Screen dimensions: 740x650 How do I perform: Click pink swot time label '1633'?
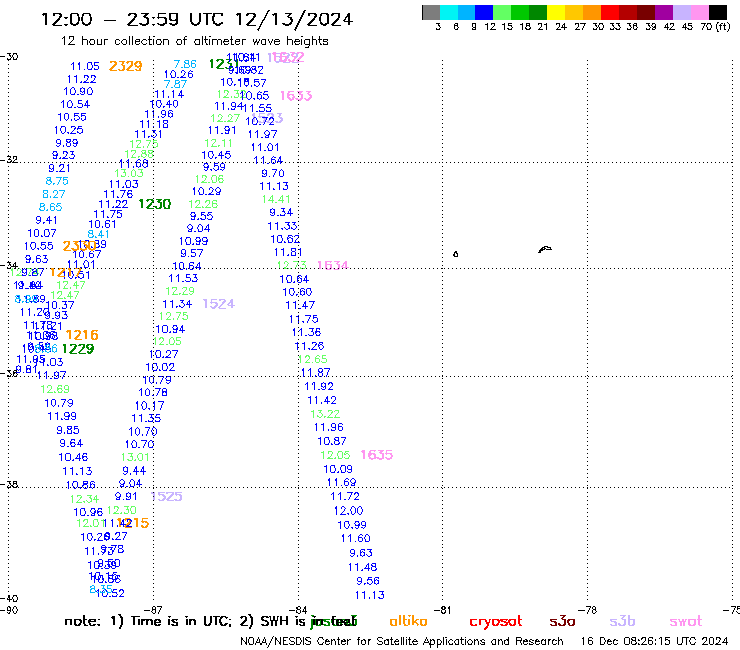296,96
